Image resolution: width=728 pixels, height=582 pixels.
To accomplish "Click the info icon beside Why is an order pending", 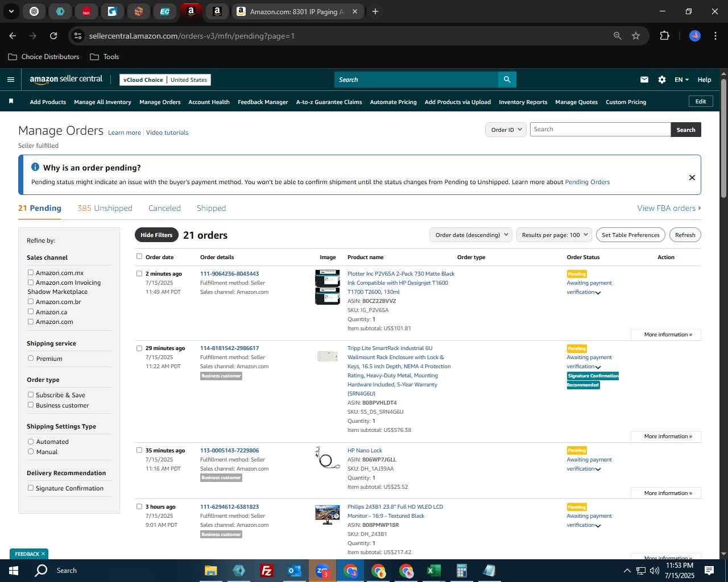I will click(x=35, y=167).
